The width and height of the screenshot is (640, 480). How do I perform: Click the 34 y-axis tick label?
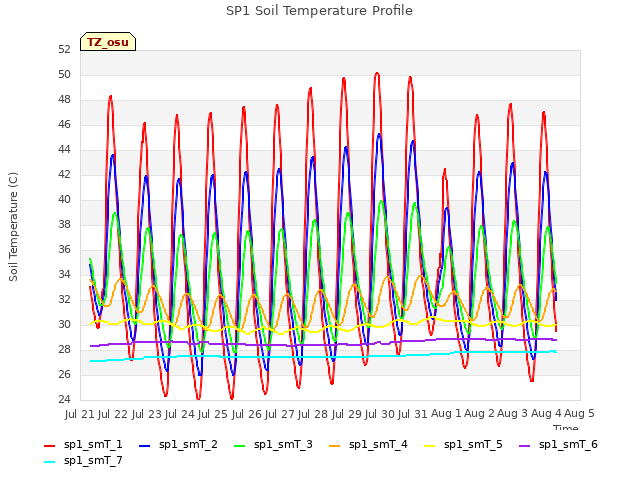pyautogui.click(x=64, y=275)
